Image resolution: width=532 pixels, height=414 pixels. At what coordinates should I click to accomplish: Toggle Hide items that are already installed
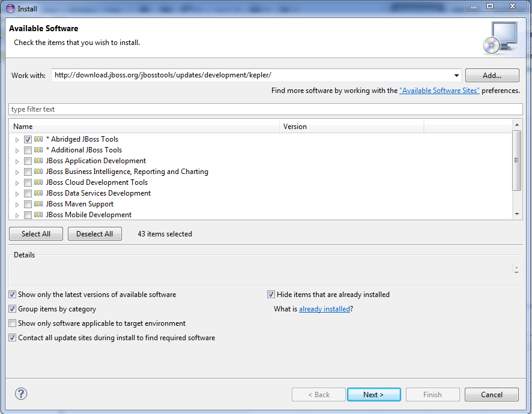pyautogui.click(x=271, y=295)
